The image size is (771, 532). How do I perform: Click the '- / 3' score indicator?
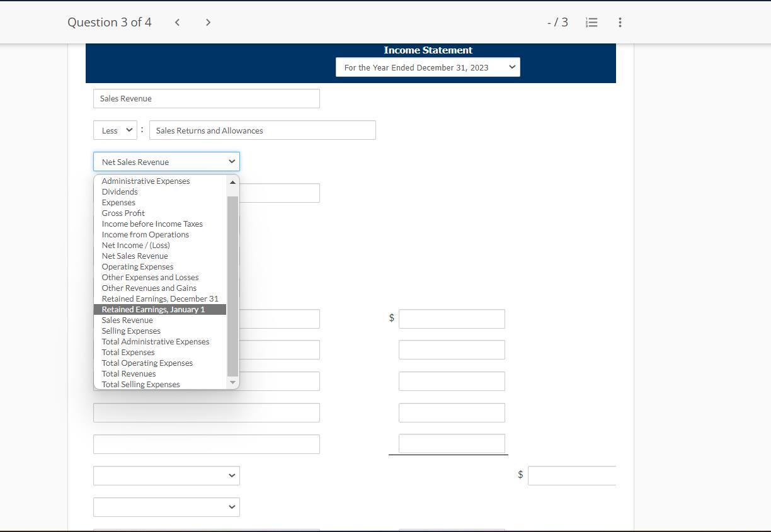[557, 22]
